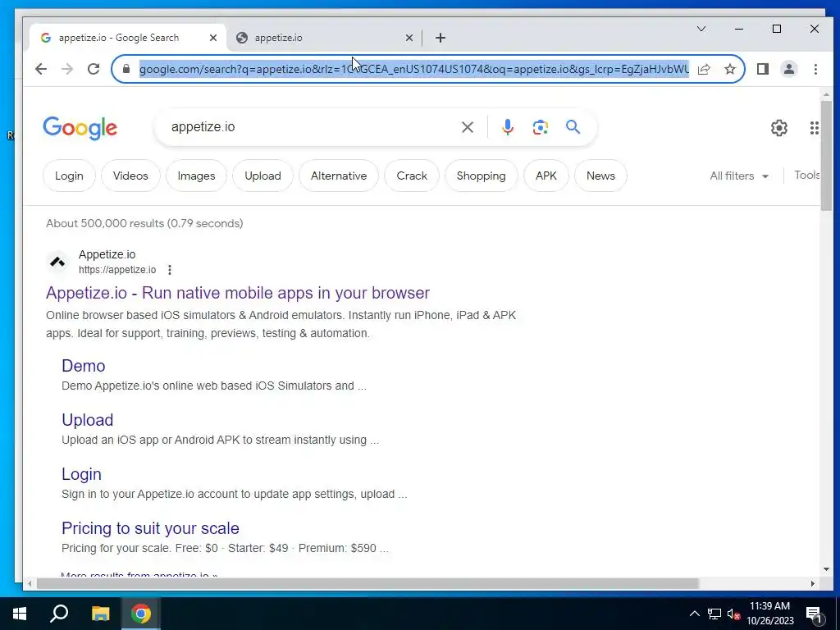The width and height of the screenshot is (840, 630).
Task: Click the Google logo
Action: (80, 128)
